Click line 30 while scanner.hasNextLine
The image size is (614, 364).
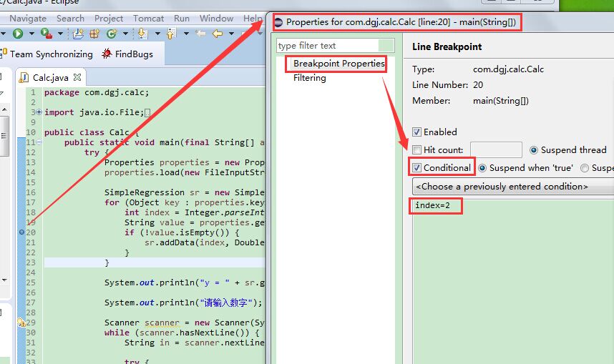click(x=182, y=333)
